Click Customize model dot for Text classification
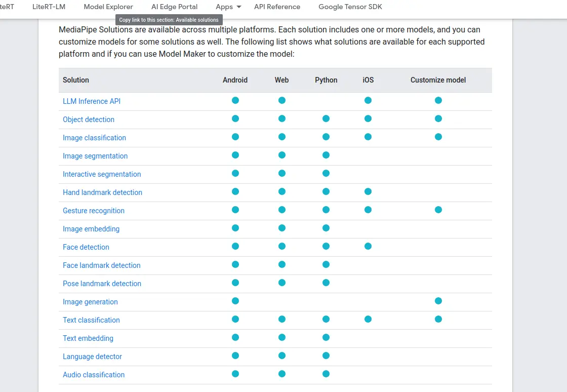The width and height of the screenshot is (567, 392). tap(438, 319)
